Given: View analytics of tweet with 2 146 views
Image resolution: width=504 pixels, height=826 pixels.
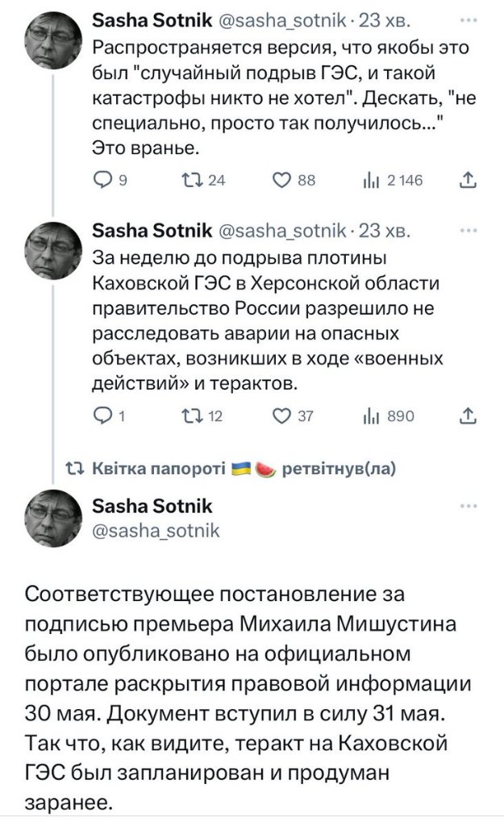Looking at the screenshot, I should [x=372, y=181].
